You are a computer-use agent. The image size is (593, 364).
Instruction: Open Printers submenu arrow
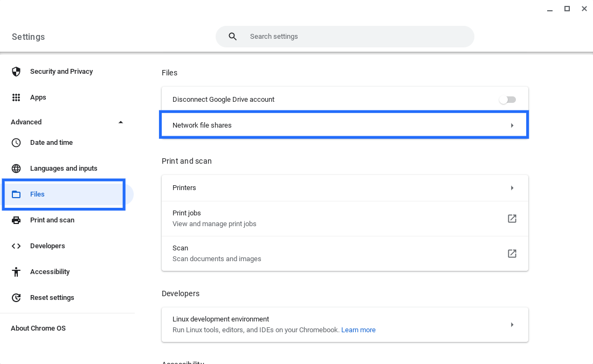pos(512,188)
